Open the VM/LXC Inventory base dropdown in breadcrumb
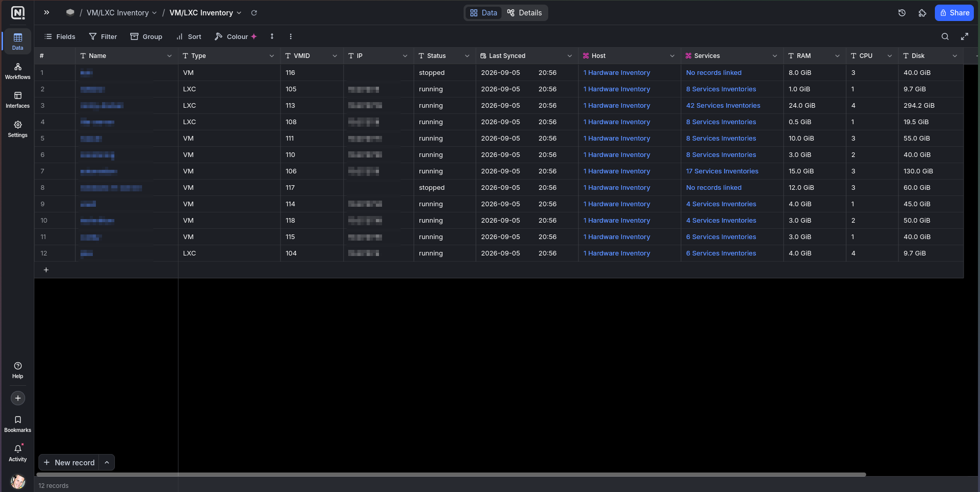 (122, 13)
